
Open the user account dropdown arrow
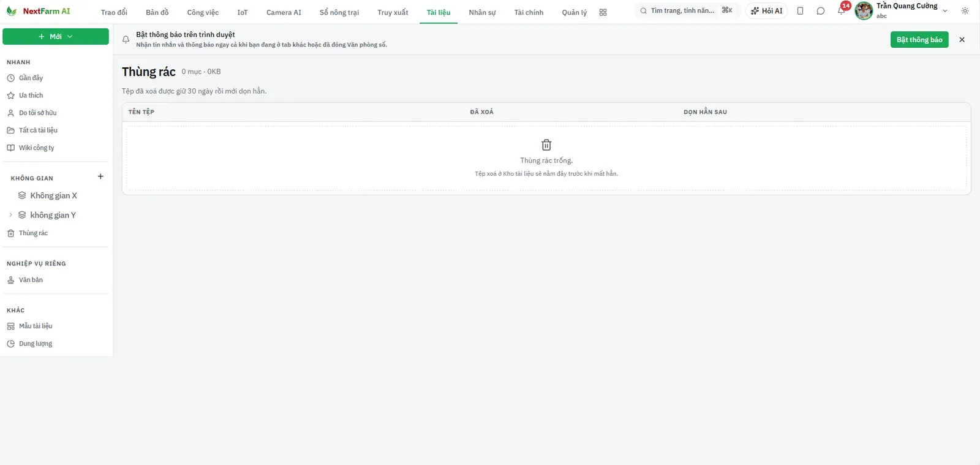945,11
